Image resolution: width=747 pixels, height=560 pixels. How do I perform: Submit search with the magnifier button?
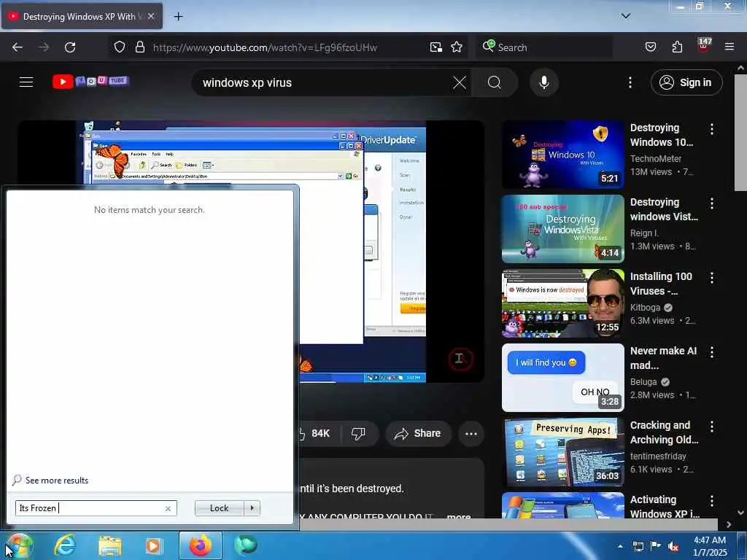[495, 82]
